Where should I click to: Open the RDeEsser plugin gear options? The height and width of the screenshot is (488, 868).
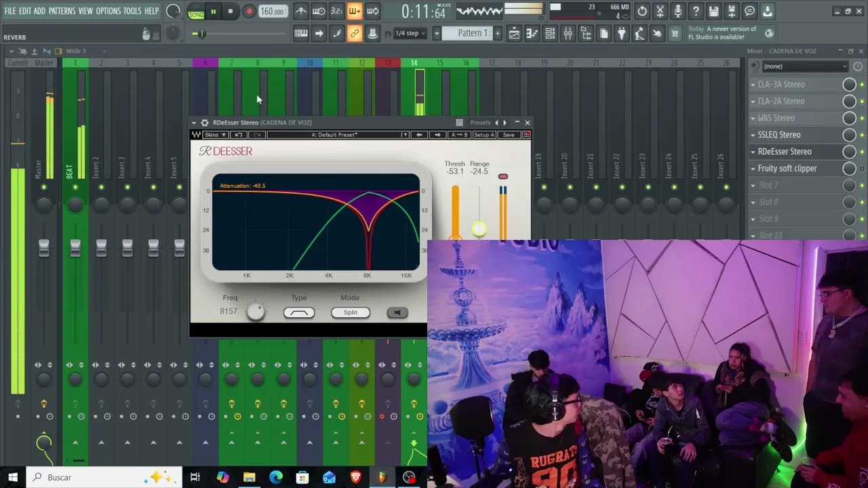(205, 123)
